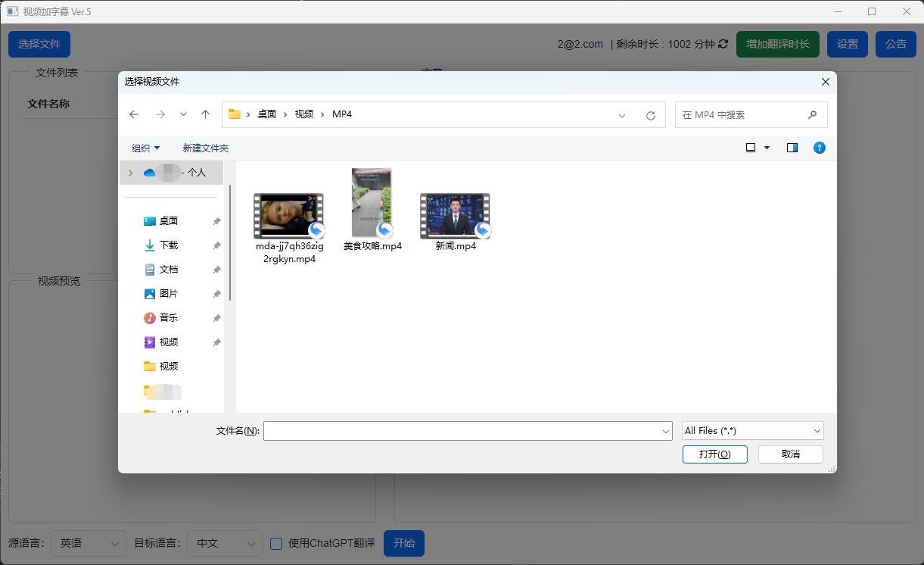Open the All Files (*.*) filter dropdown
924x565 pixels.
(752, 430)
